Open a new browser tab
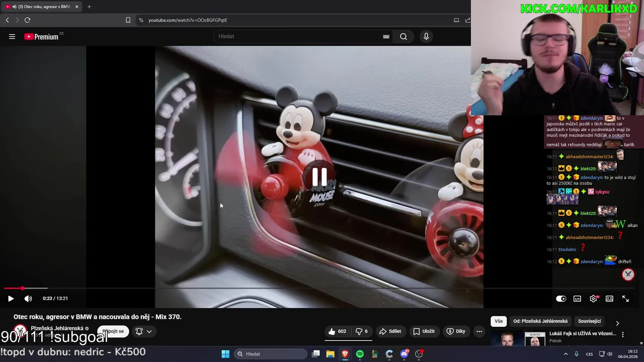 click(x=89, y=7)
